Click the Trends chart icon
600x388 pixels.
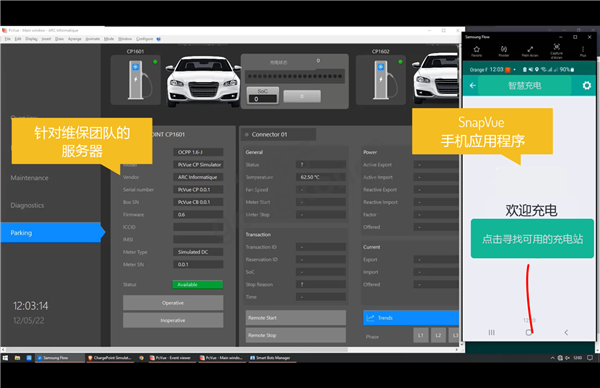(370, 318)
